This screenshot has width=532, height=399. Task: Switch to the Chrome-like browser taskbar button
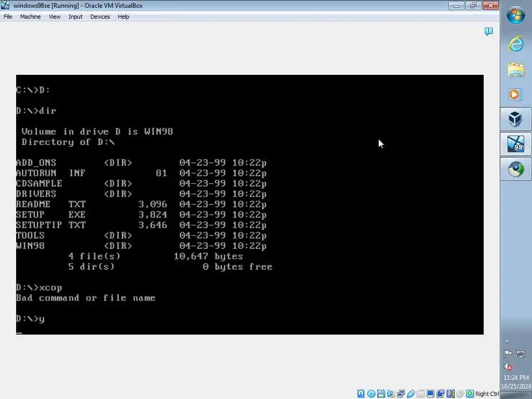[x=516, y=169]
